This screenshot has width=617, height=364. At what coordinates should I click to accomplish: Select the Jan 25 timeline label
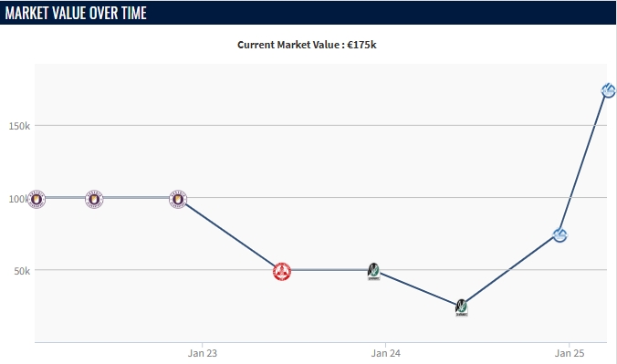pos(570,353)
